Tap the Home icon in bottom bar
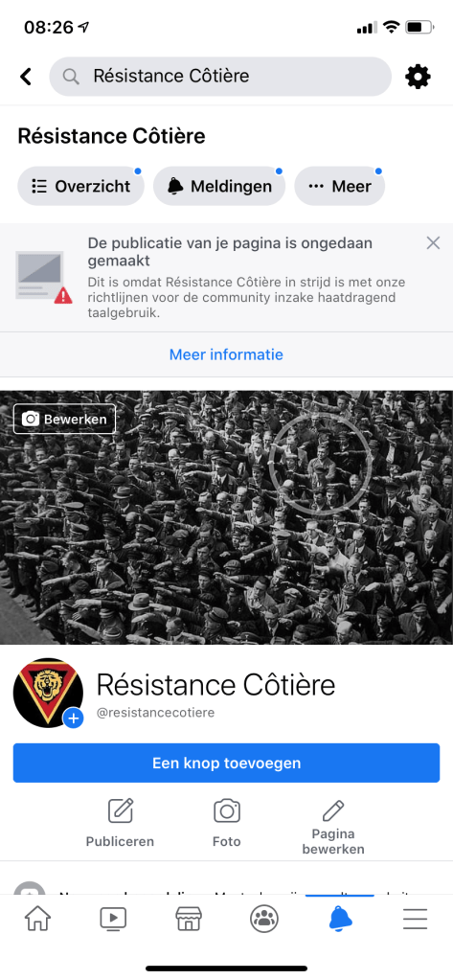 [x=37, y=918]
